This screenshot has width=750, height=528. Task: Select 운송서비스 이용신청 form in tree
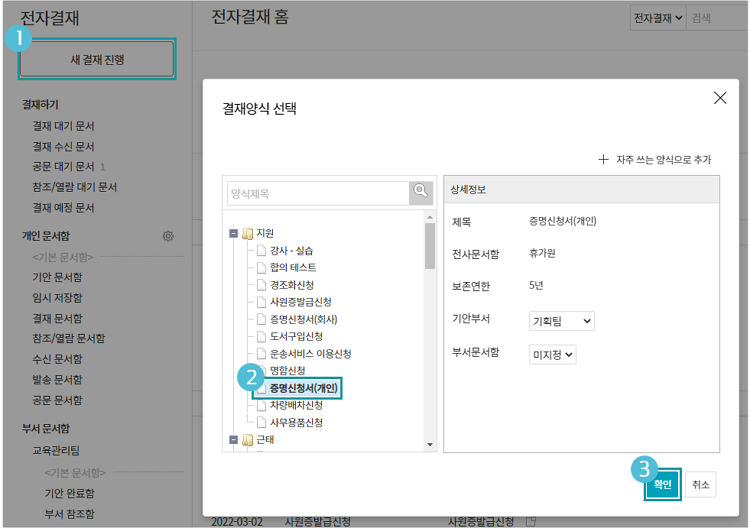click(x=310, y=353)
